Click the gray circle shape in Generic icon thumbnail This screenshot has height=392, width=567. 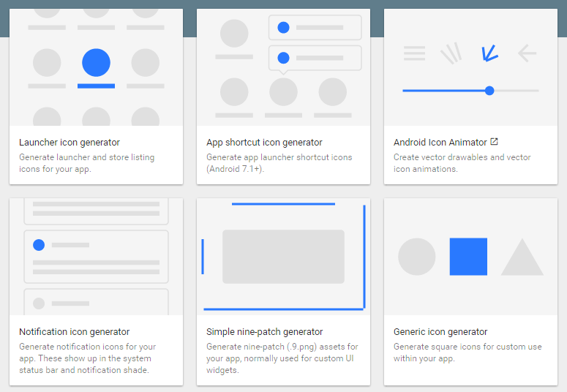(416, 257)
